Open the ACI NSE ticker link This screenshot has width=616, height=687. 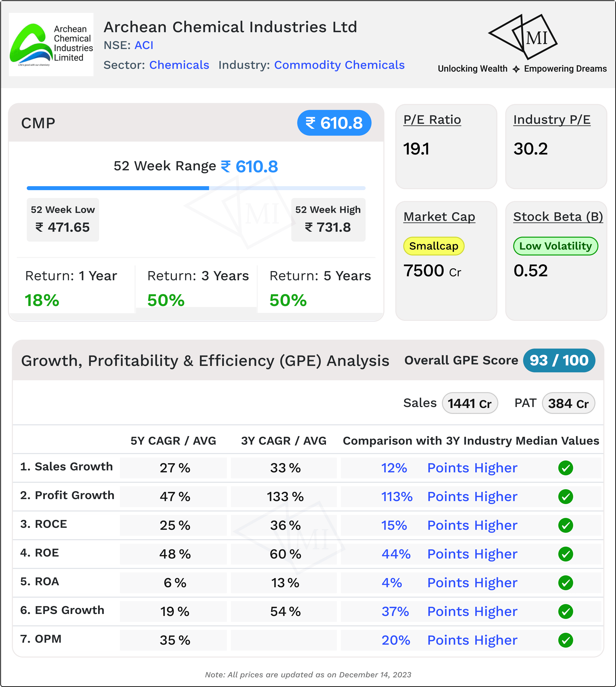point(144,45)
